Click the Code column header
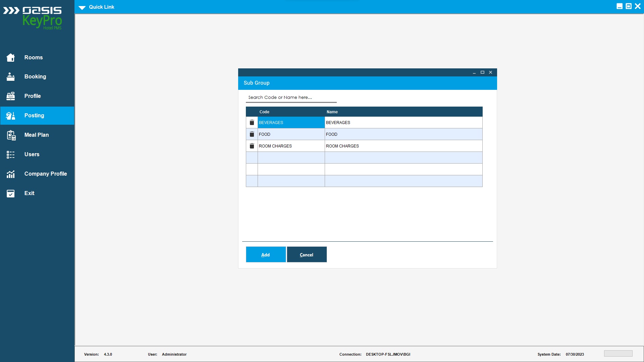The height and width of the screenshot is (362, 644). pyautogui.click(x=264, y=112)
